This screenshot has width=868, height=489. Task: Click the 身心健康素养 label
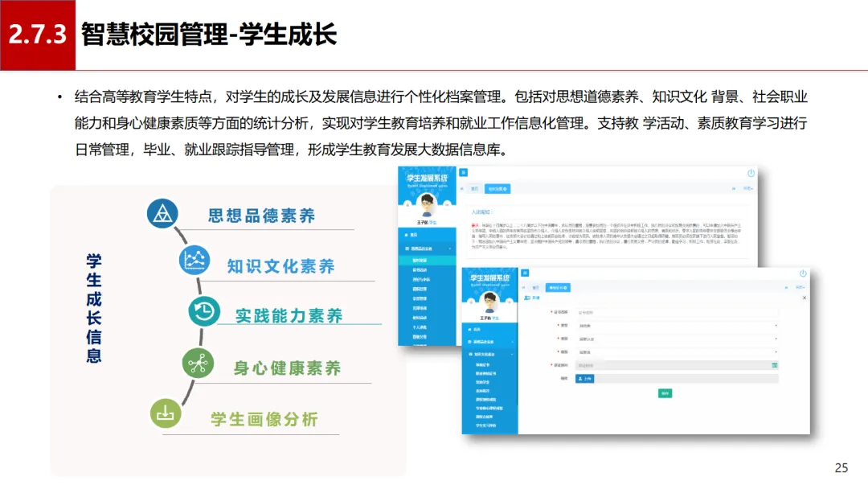tap(287, 368)
